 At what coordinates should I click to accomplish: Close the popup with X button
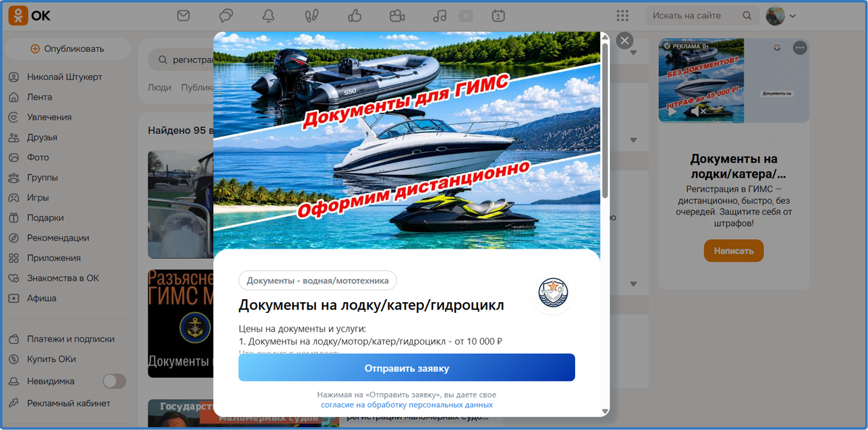click(625, 40)
